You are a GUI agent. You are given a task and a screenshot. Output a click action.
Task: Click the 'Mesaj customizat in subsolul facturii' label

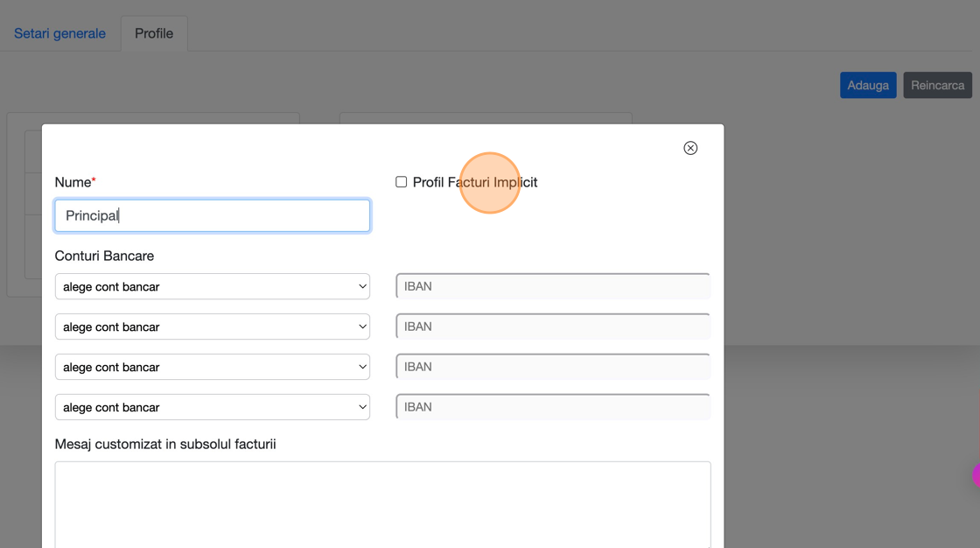[165, 444]
